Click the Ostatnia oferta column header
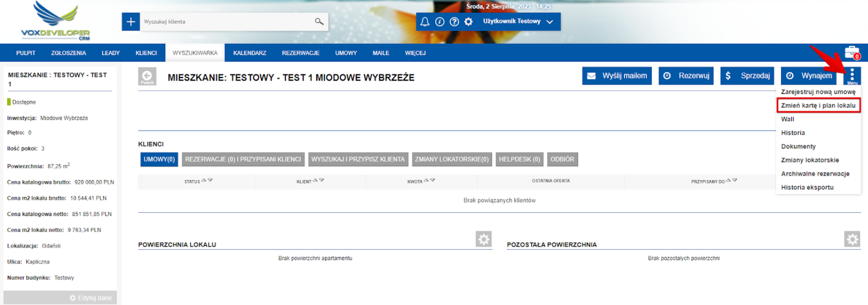The image size is (868, 305). [551, 181]
